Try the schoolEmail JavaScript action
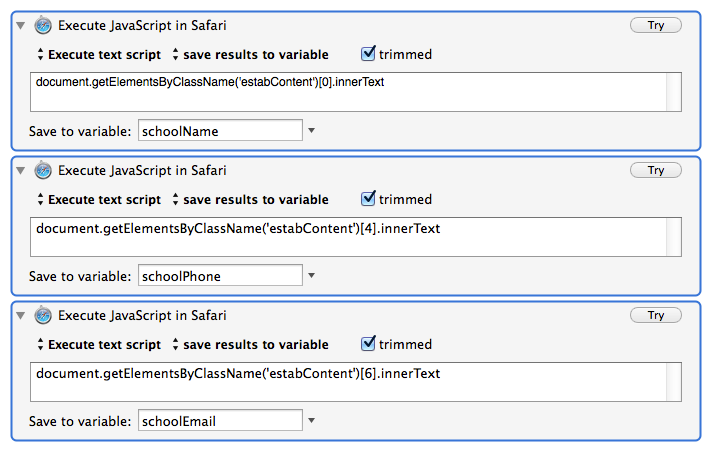This screenshot has width=712, height=455. click(x=656, y=315)
